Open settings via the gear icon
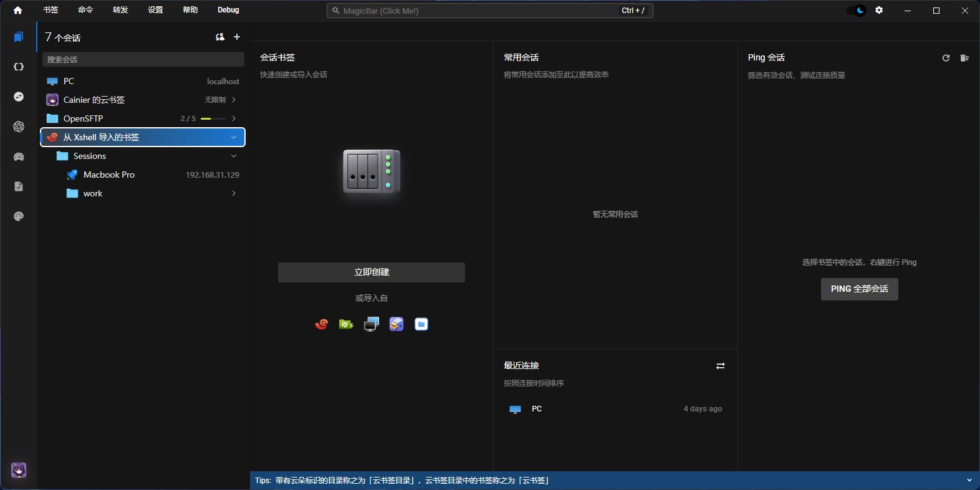This screenshot has width=980, height=490. pos(879,10)
